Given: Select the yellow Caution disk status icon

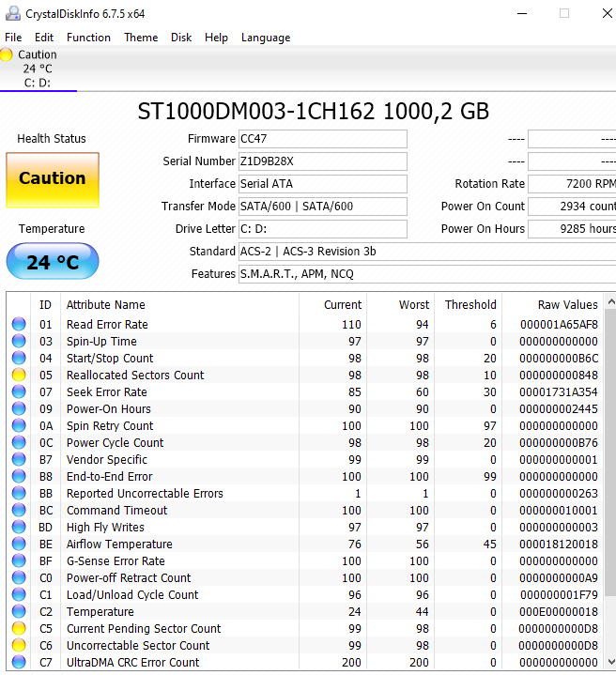Looking at the screenshot, I should click(6, 54).
